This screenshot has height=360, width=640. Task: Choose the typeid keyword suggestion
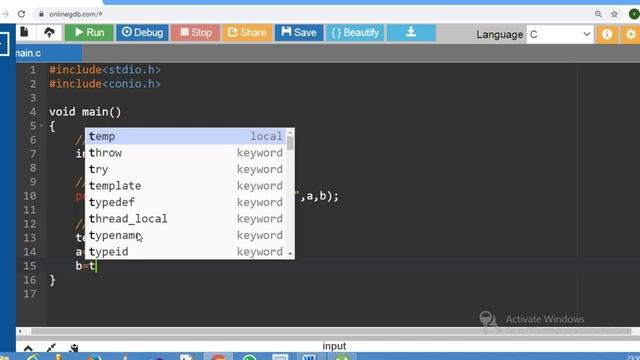pos(186,251)
